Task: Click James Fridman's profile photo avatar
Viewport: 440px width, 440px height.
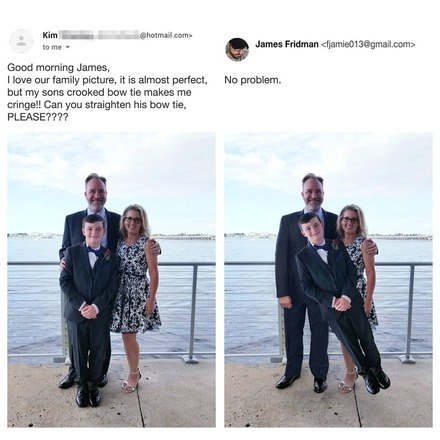Action: tap(237, 49)
